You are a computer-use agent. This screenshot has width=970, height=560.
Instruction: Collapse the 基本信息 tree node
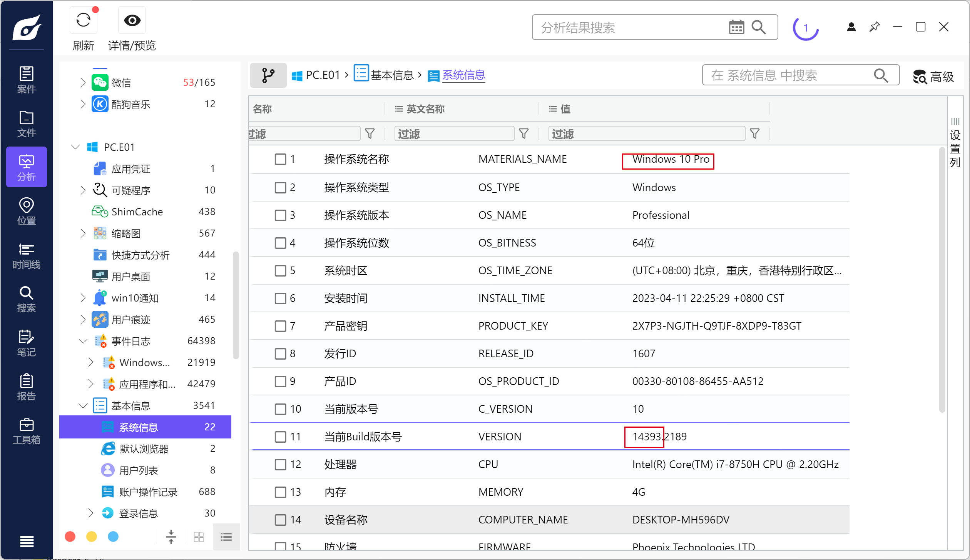click(83, 405)
